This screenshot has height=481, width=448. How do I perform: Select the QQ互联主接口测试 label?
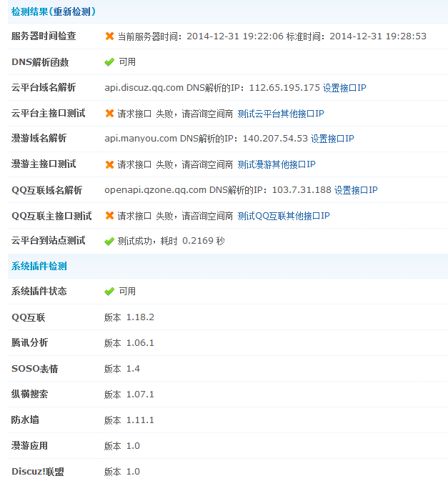point(51,216)
